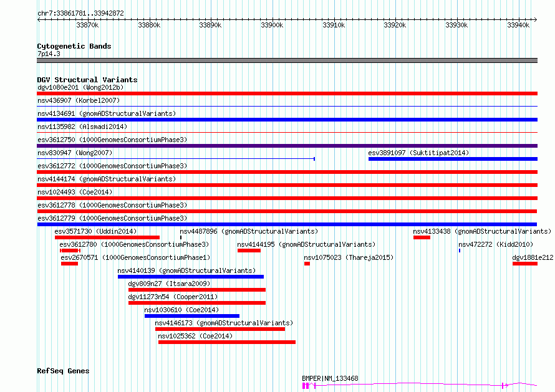This screenshot has height=392, width=555.
Task: Open the nsv4134691 gnomAD variant label
Action: (107, 113)
